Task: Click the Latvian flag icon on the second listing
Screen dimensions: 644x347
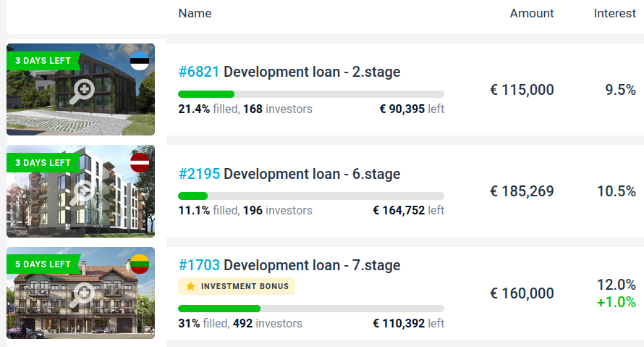Action: coord(140,162)
